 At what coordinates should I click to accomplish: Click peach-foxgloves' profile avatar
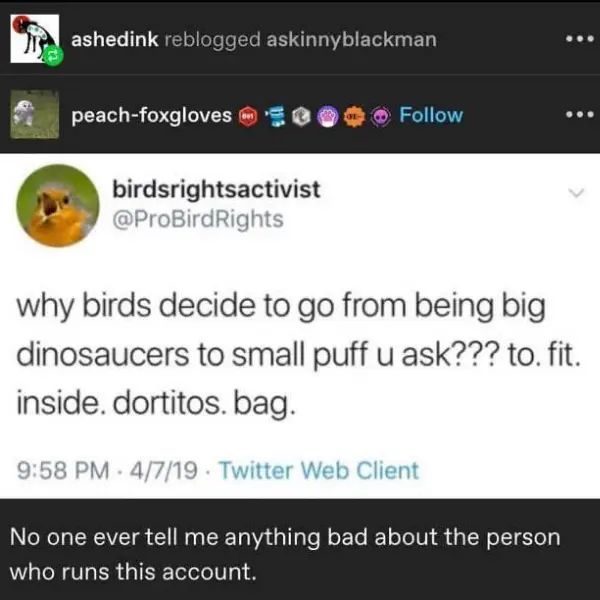pos(36,114)
